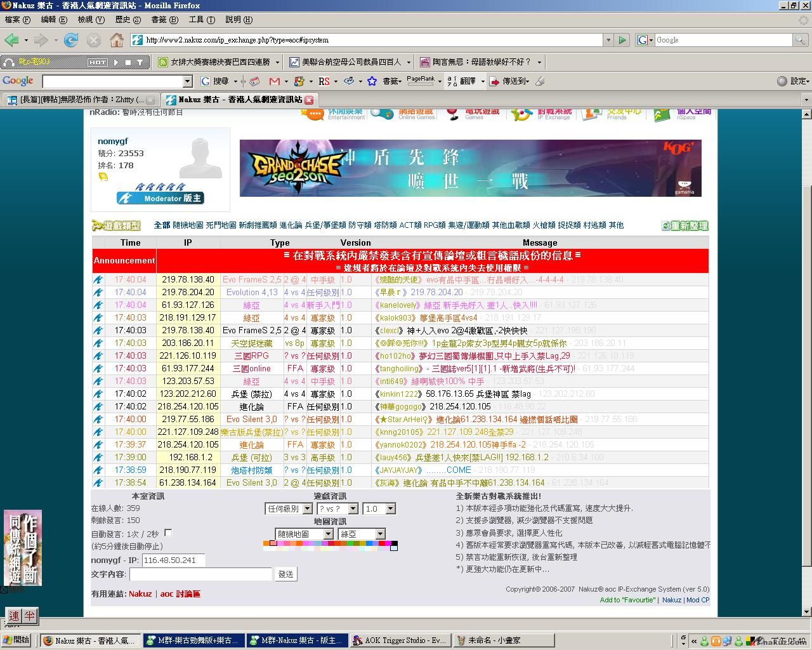The image size is (812, 650).
Task: Click arrow icon in the 192.168.1.2 row
Action: coord(98,458)
